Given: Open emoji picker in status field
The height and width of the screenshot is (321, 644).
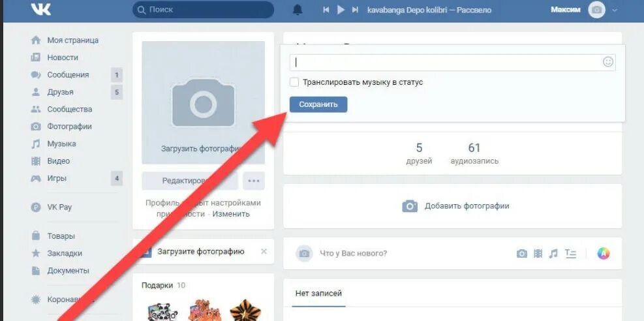Looking at the screenshot, I should click(608, 62).
